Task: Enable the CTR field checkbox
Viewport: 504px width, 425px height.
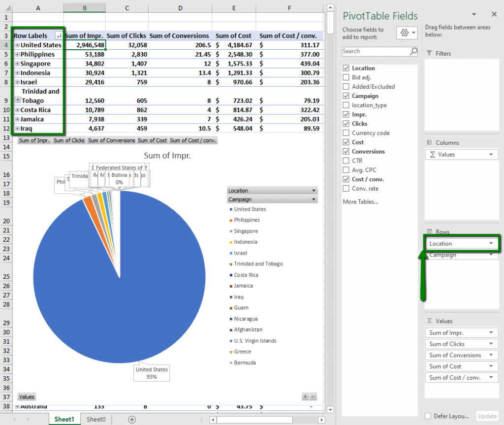Action: pyautogui.click(x=346, y=160)
